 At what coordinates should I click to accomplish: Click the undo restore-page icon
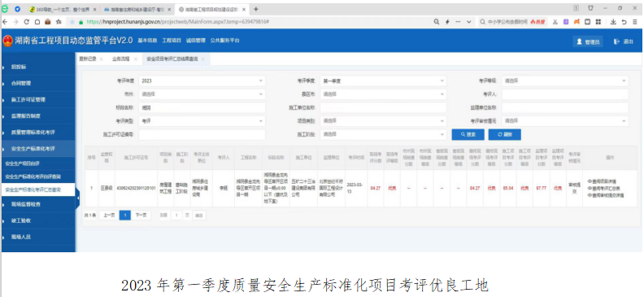[x=624, y=22]
